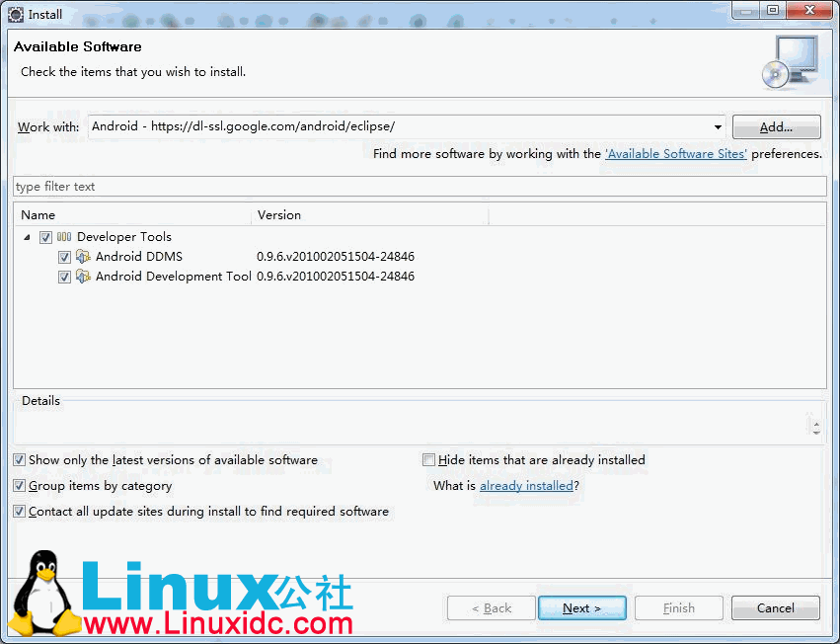The image size is (840, 644).
Task: Enable Hide items that are already installed
Action: (428, 460)
